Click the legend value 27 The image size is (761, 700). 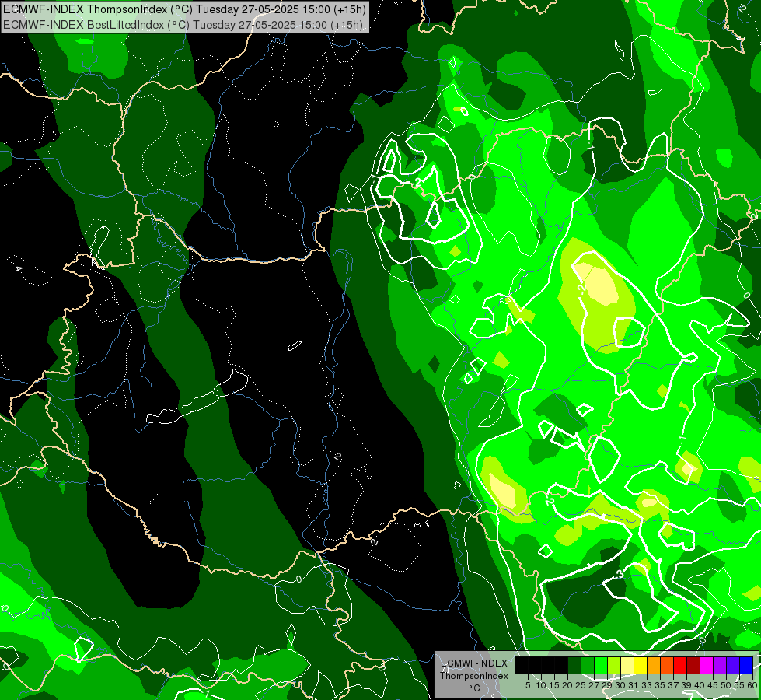594,685
